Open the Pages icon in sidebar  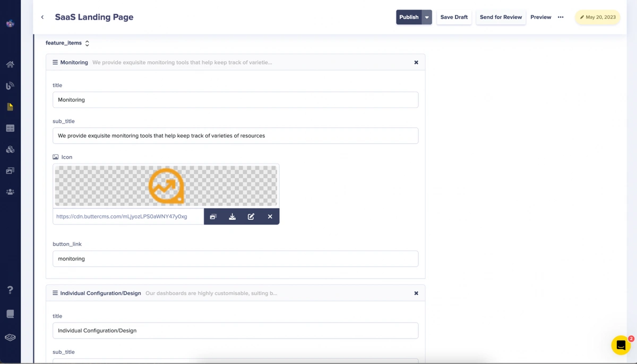click(10, 107)
